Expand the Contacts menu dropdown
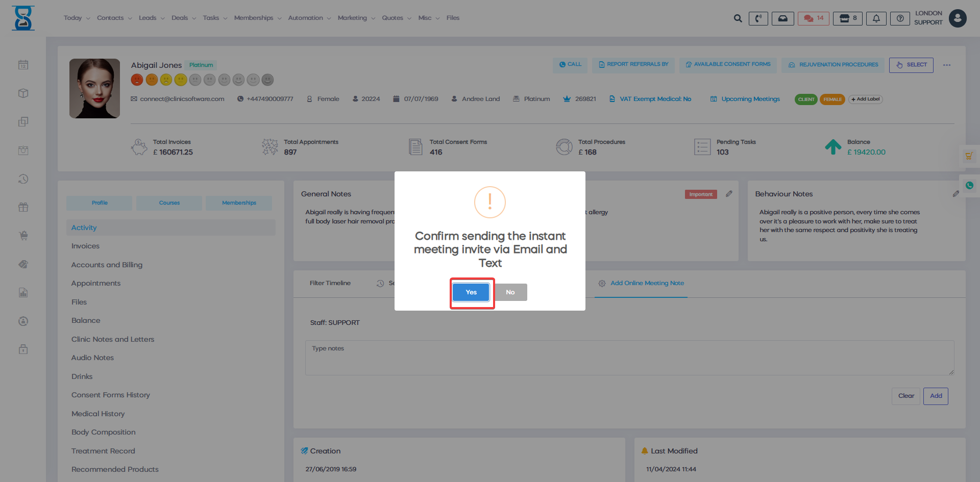Viewport: 980px width, 482px height. point(114,18)
